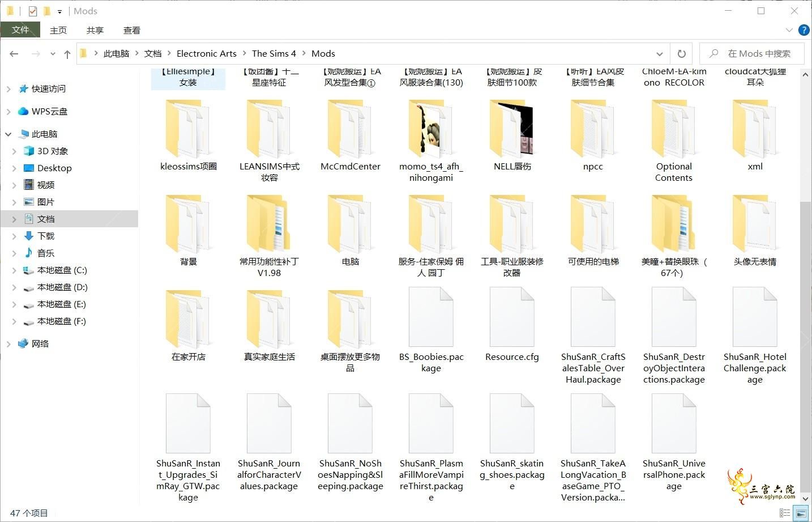Image resolution: width=812 pixels, height=522 pixels.
Task: Open the momo_ts4_afh_nihongami folder
Action: [431, 141]
